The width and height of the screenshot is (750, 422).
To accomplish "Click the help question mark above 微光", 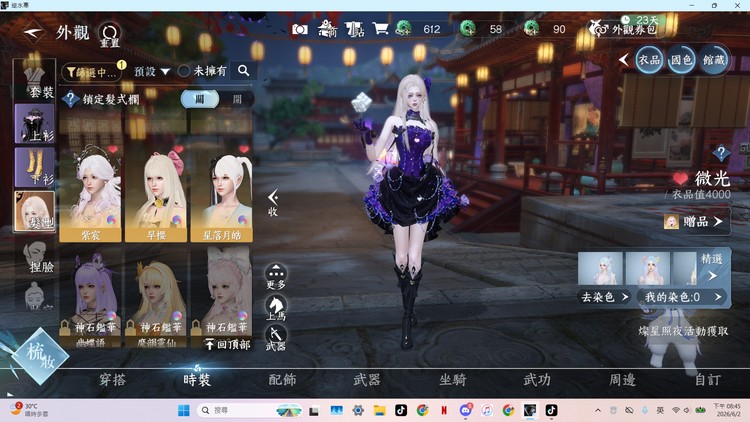I will pos(721,154).
